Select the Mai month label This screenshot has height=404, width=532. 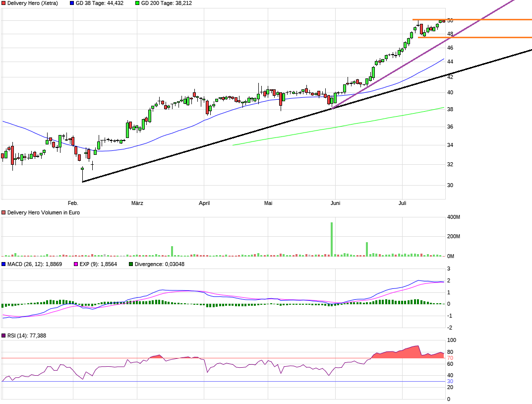click(x=268, y=203)
